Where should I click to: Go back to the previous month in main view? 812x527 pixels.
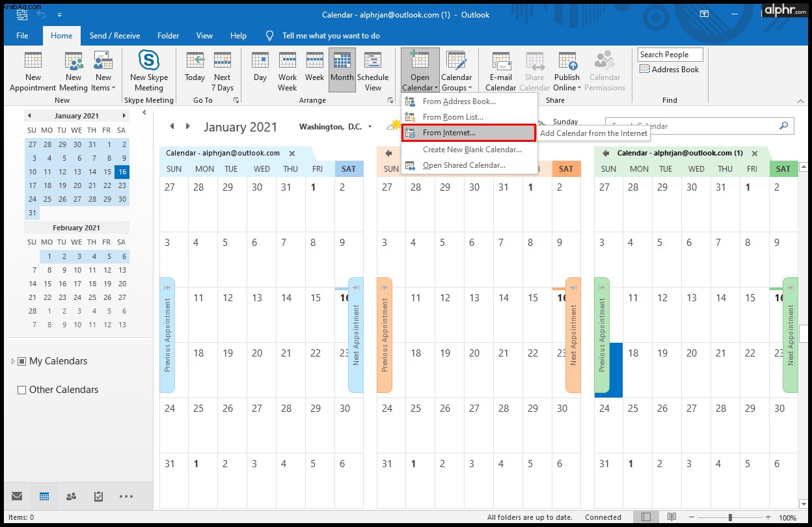click(172, 126)
